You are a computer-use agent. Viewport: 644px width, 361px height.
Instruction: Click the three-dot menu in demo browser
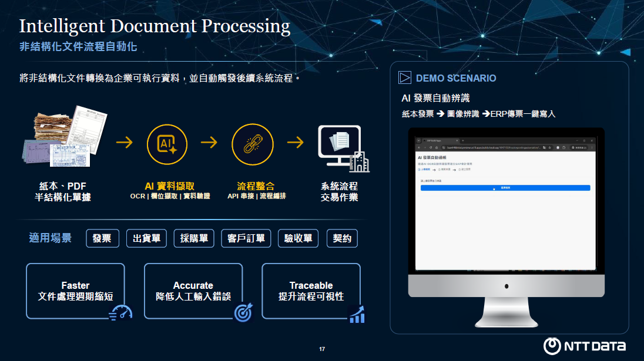(592, 148)
